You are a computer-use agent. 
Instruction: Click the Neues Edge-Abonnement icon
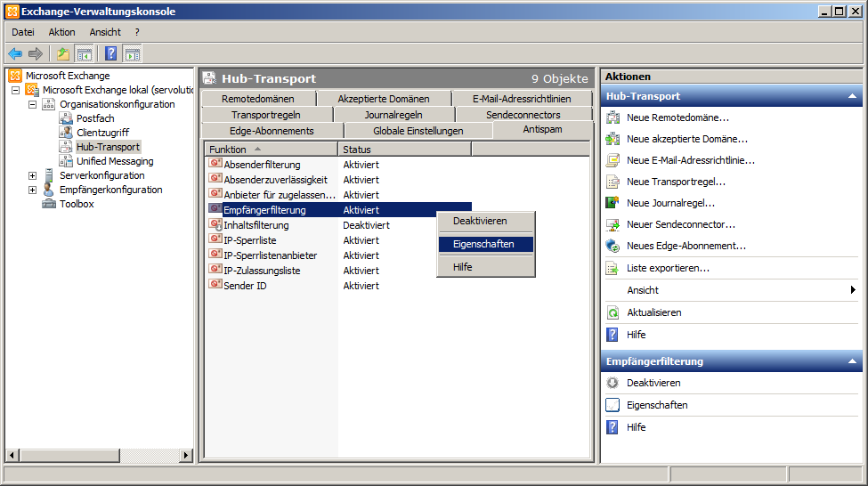pos(612,246)
